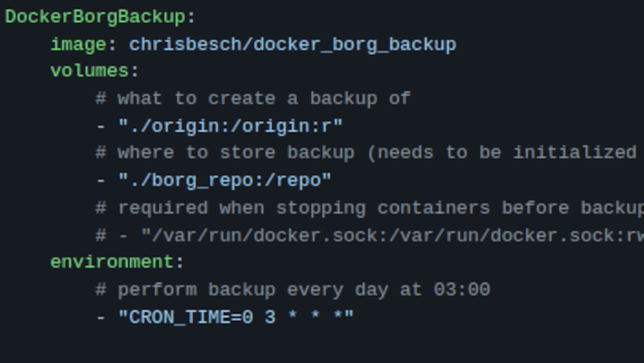644x363 pixels.
Task: Click the colon after DockerBorgBackup
Action: click(191, 18)
